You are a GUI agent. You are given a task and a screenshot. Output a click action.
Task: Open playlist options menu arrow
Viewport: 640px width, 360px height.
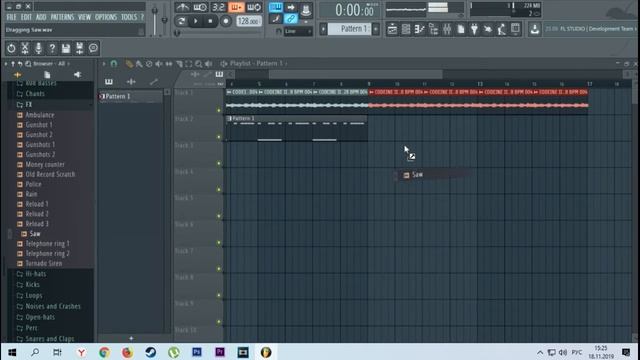coord(104,64)
